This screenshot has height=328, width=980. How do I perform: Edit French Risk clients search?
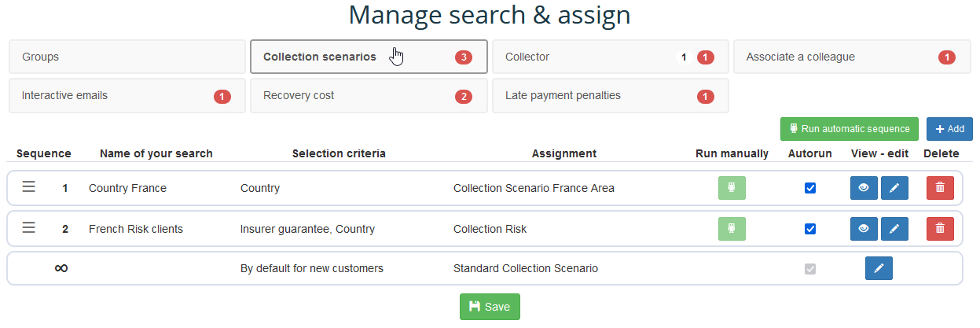[x=894, y=229]
